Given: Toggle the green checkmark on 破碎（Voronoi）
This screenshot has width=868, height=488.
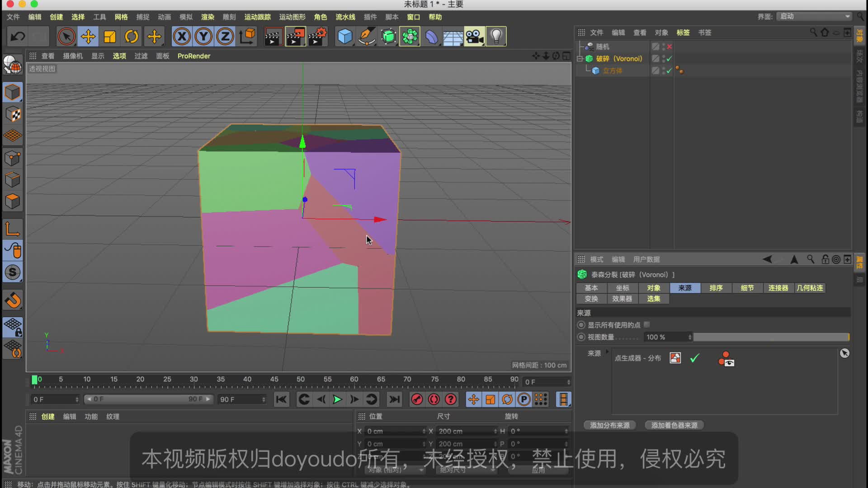Looking at the screenshot, I should 670,58.
